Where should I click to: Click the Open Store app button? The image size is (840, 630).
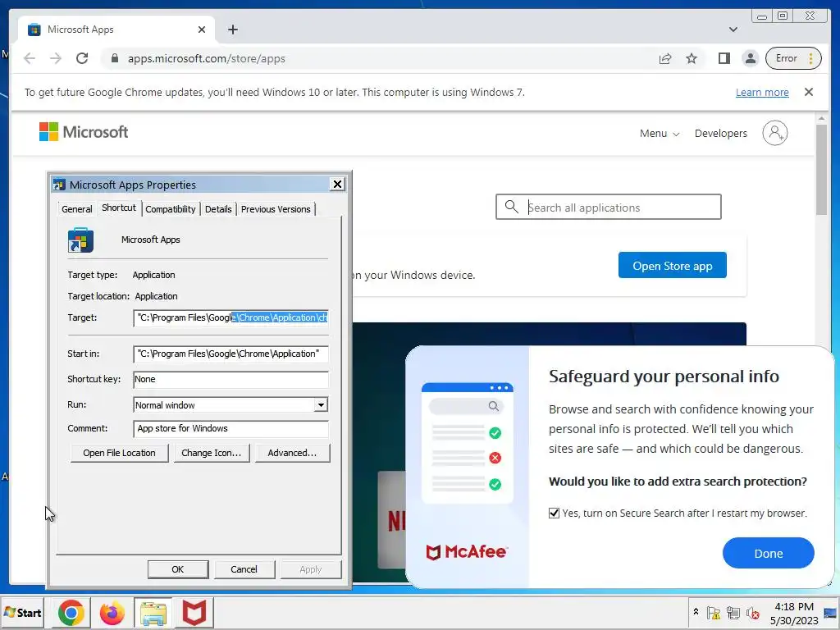673,265
